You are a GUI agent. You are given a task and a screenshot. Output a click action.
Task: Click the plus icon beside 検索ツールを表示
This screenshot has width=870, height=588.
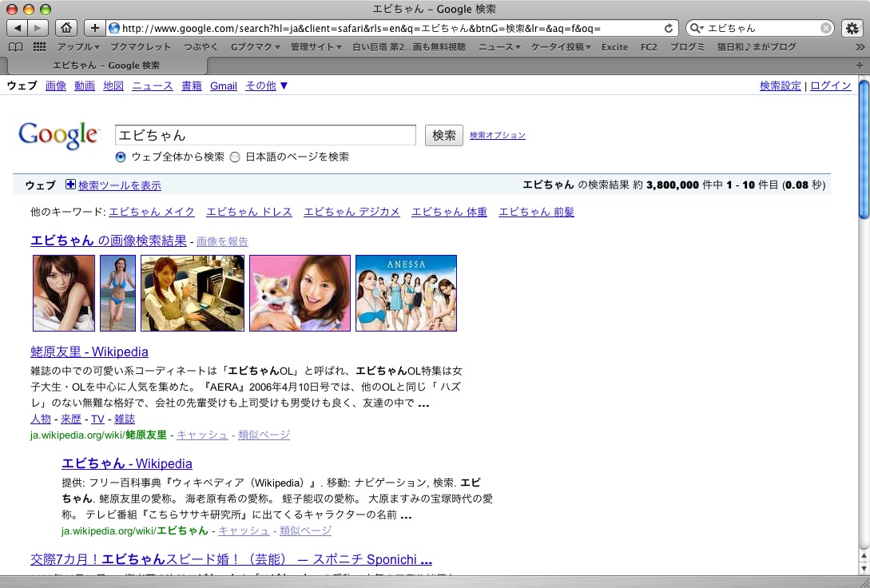point(70,185)
